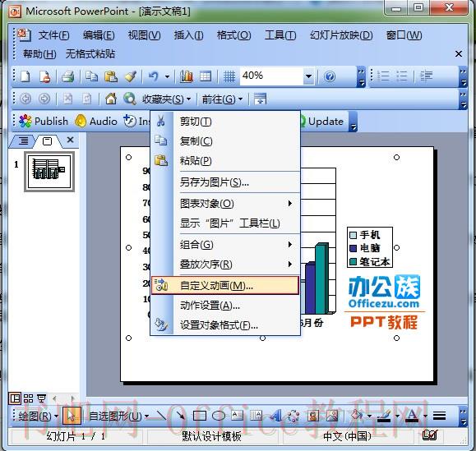Click the Insert Table icon

pos(206,76)
